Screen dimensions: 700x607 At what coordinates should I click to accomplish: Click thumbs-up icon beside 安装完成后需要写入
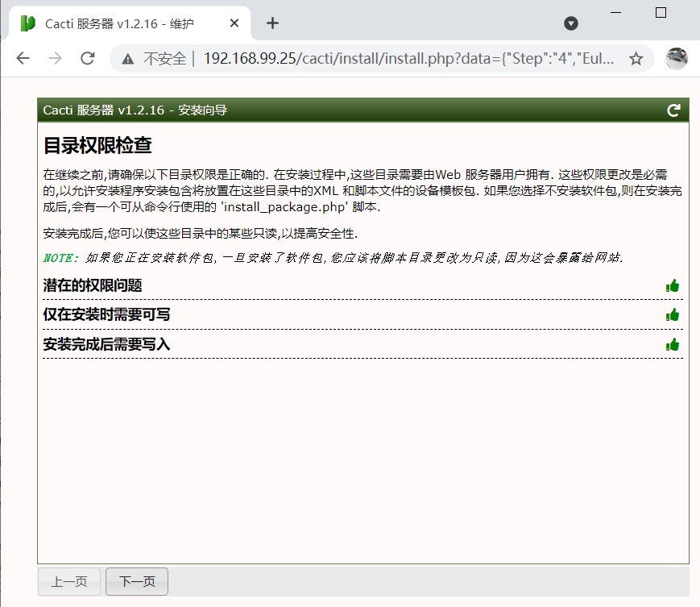tap(673, 344)
